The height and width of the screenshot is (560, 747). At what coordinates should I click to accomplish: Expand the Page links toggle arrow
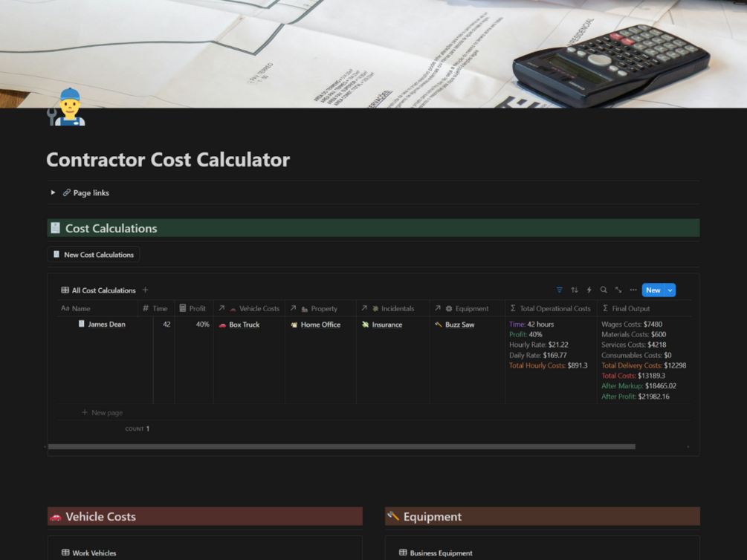(53, 192)
